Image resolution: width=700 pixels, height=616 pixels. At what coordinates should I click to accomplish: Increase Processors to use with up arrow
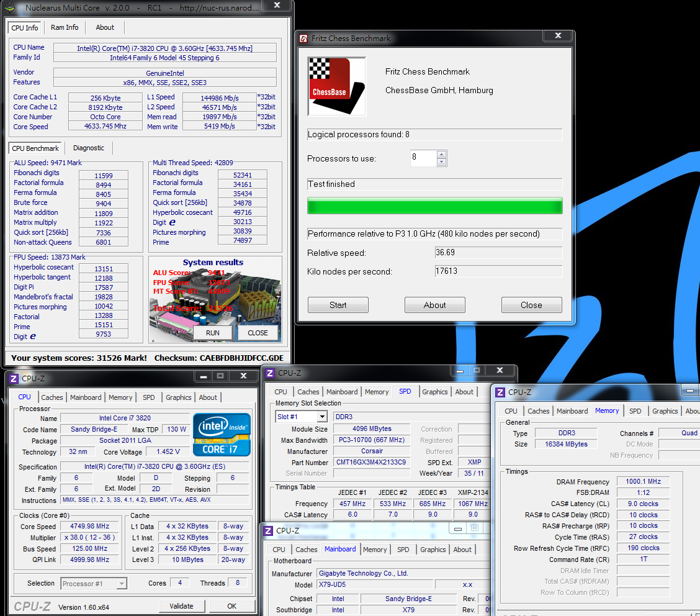pos(441,155)
